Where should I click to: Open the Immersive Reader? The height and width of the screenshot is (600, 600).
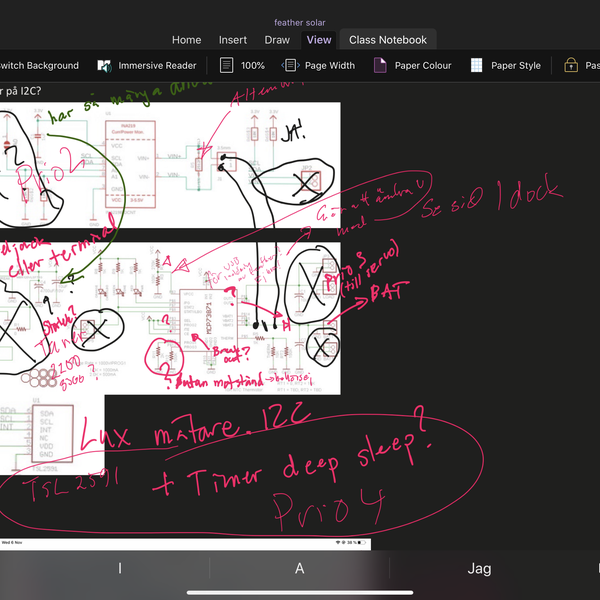(x=146, y=65)
